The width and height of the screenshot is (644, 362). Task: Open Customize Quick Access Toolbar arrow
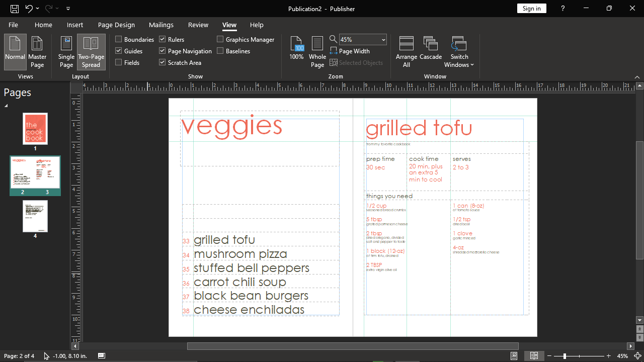68,9
